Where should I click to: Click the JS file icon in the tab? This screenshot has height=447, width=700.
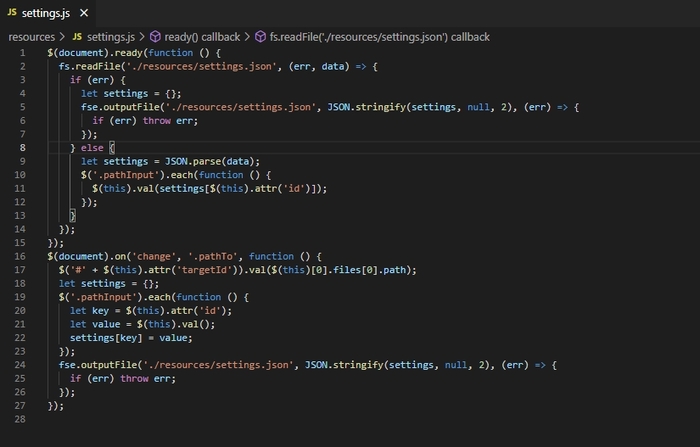pyautogui.click(x=13, y=14)
